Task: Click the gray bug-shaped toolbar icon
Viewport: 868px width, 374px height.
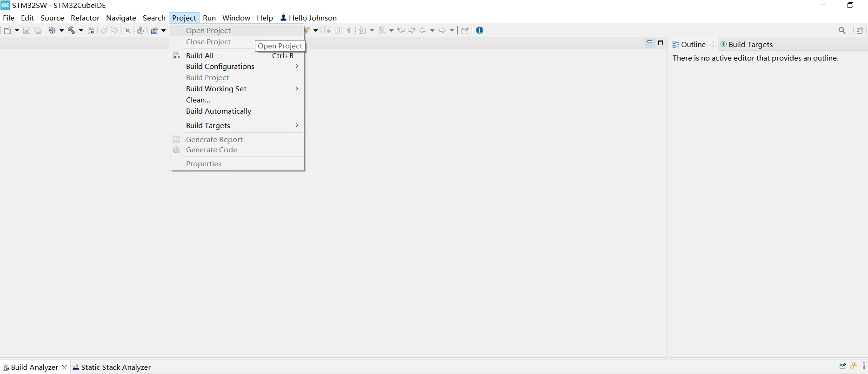Action: click(x=140, y=31)
